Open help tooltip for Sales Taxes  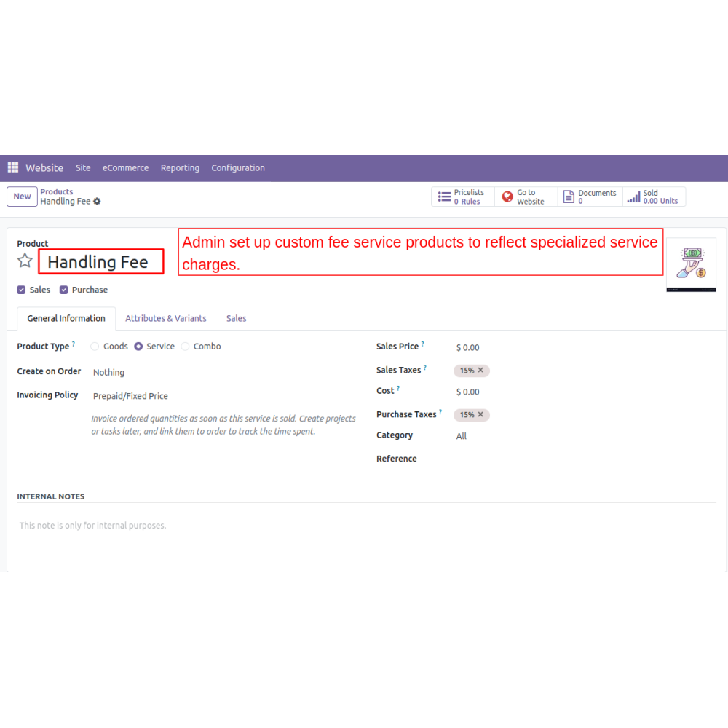[x=425, y=368]
